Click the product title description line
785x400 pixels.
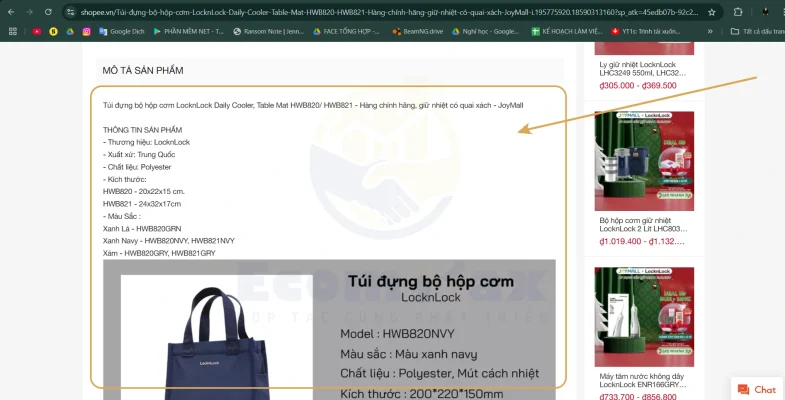313,105
